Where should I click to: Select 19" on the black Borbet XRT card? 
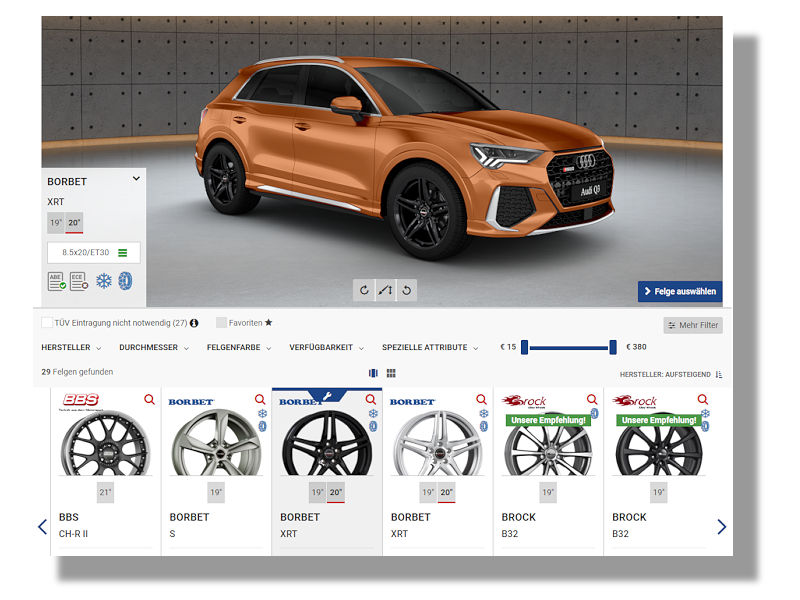317,492
